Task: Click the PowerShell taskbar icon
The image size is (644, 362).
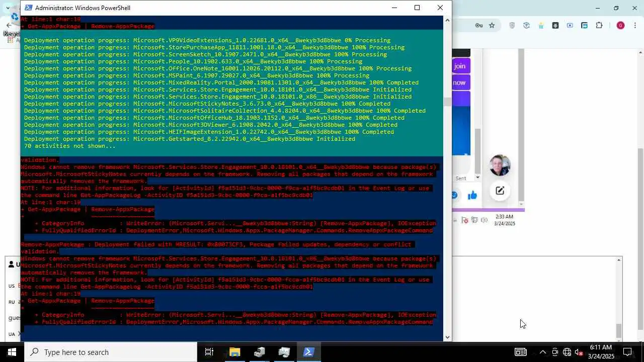Action: pyautogui.click(x=308, y=352)
